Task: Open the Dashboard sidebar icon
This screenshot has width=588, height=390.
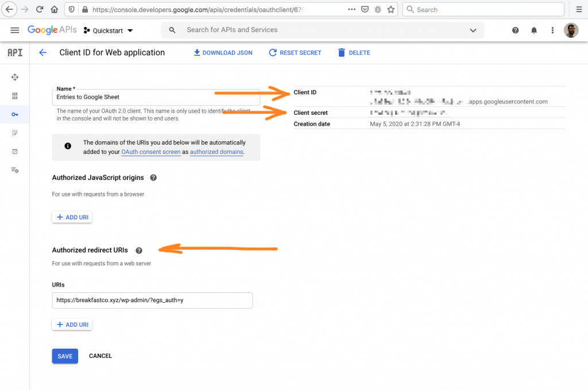Action: coord(15,77)
